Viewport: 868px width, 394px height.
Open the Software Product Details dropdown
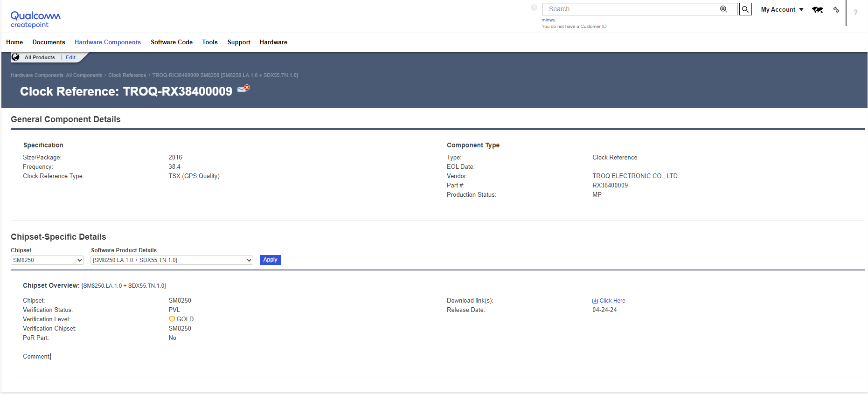(172, 260)
